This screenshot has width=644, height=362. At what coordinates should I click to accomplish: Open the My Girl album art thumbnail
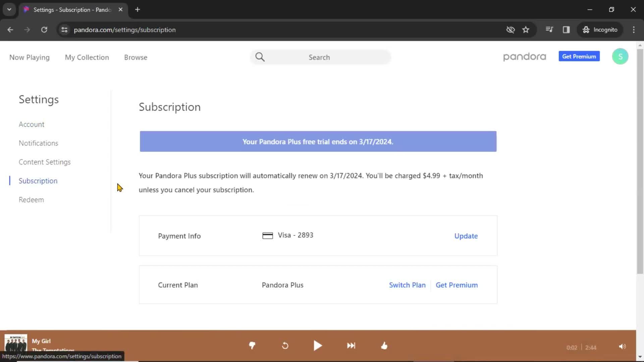click(x=16, y=344)
